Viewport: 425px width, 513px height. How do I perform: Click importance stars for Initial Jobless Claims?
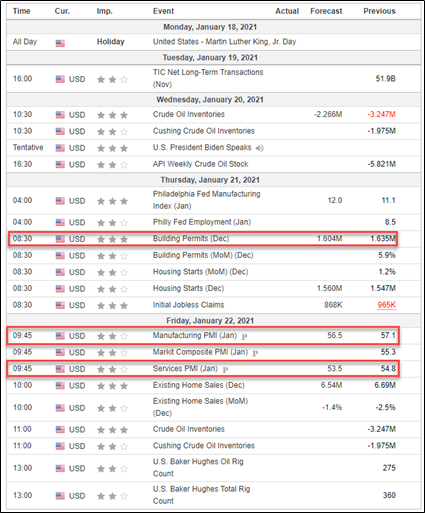112,306
